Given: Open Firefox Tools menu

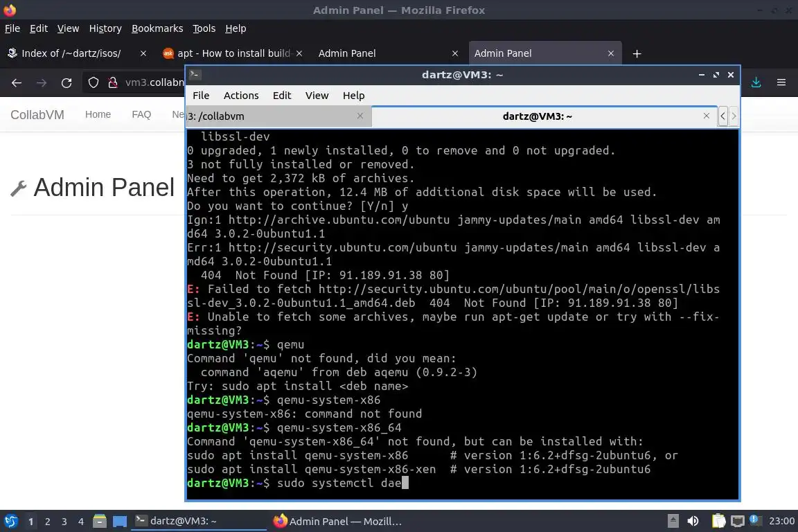Looking at the screenshot, I should pyautogui.click(x=204, y=28).
